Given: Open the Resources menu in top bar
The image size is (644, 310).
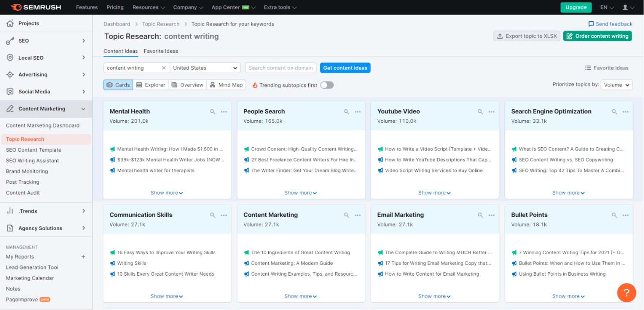Looking at the screenshot, I should (x=149, y=7).
